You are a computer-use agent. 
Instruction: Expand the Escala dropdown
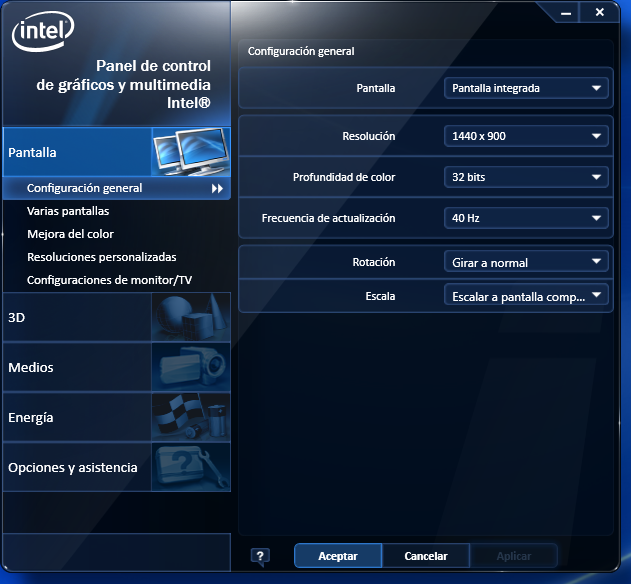click(x=526, y=296)
